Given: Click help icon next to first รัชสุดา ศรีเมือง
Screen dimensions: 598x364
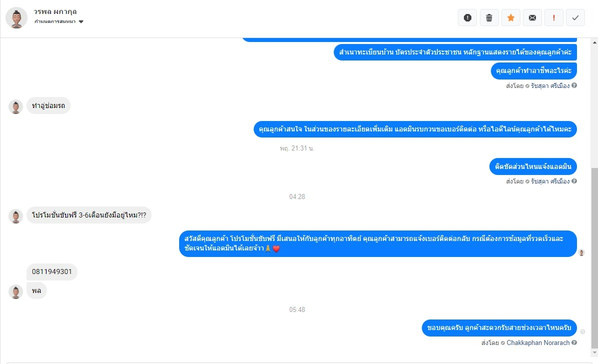Looking at the screenshot, I should (x=574, y=85).
